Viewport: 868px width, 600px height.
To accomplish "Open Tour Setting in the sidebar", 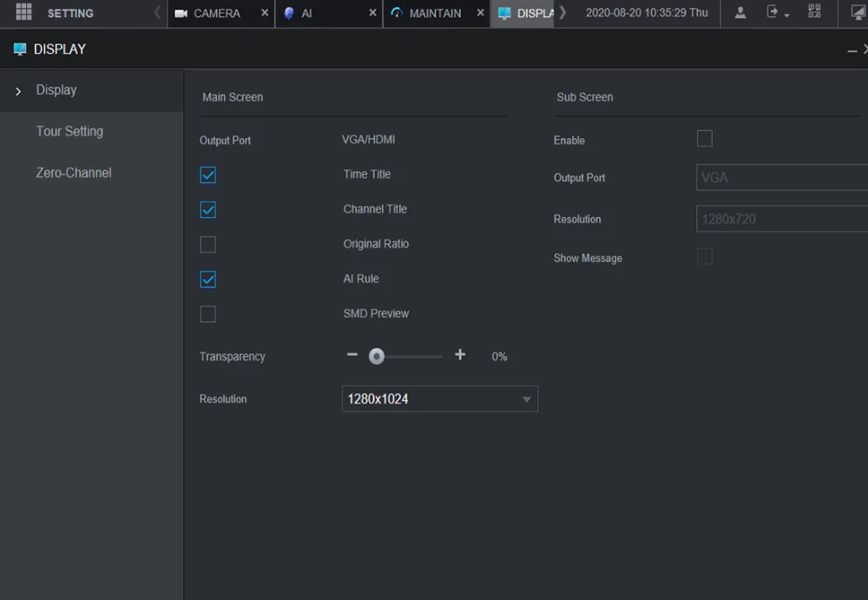I will (69, 131).
